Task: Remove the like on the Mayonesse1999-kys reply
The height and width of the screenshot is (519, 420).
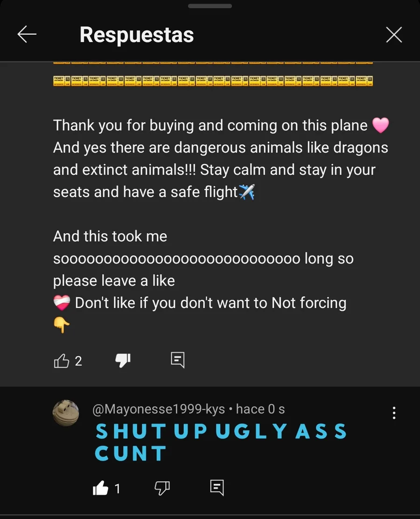Action: click(101, 488)
